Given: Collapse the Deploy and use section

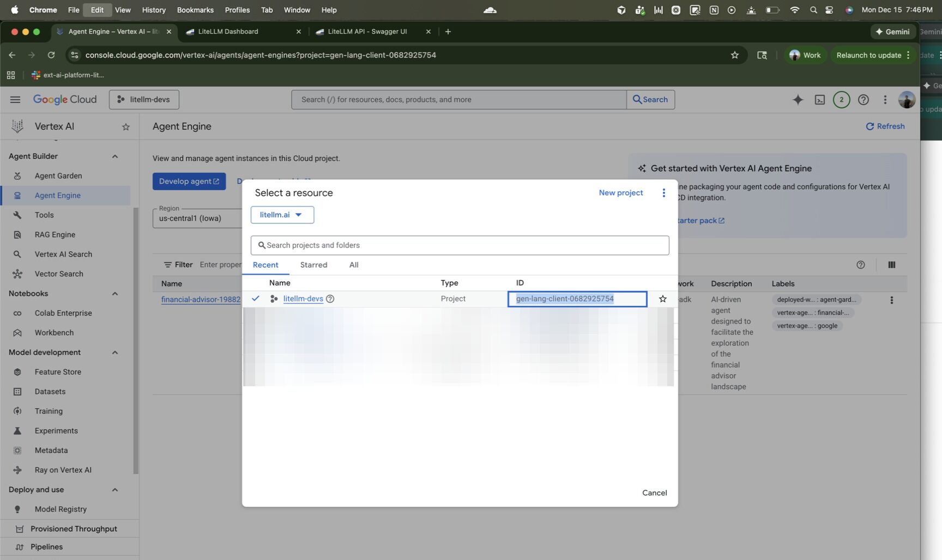Looking at the screenshot, I should click(x=115, y=490).
